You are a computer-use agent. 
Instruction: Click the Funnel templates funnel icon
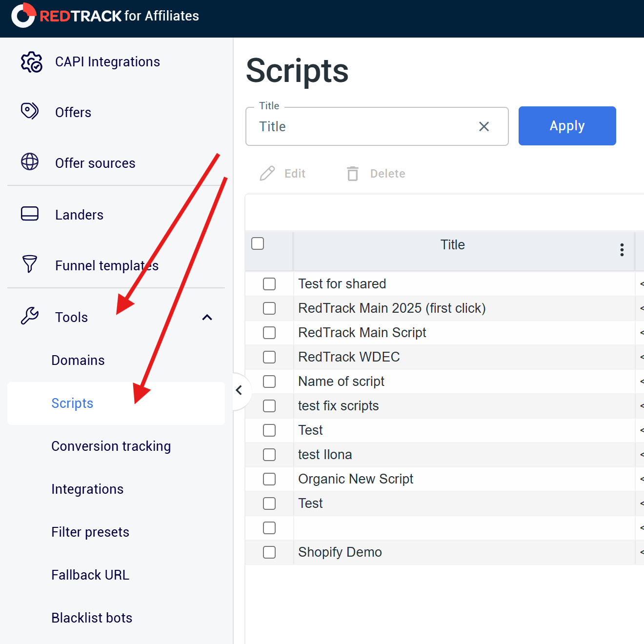point(30,264)
